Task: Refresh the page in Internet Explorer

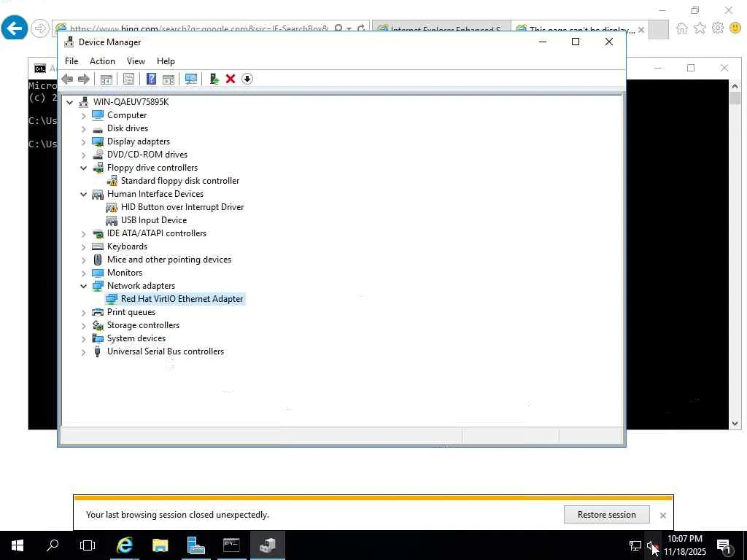Action: pos(361,28)
